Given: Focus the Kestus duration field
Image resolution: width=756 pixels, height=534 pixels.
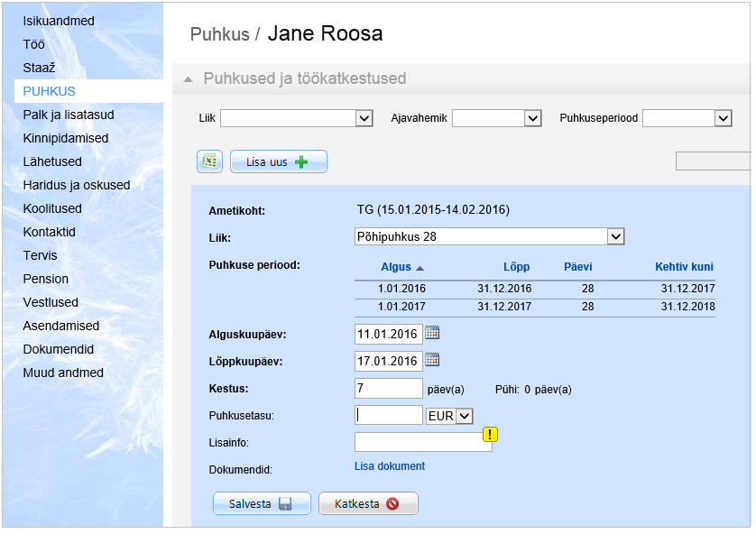Looking at the screenshot, I should [x=389, y=388].
